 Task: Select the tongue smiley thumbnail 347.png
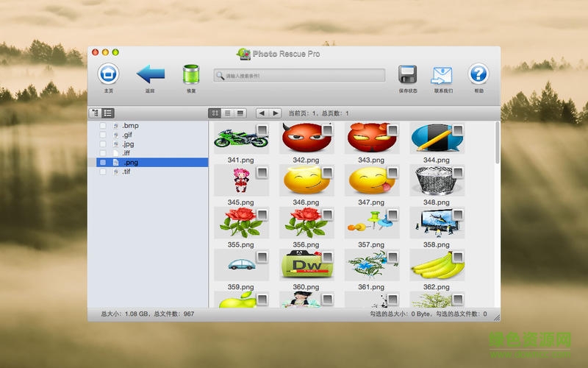(x=371, y=180)
